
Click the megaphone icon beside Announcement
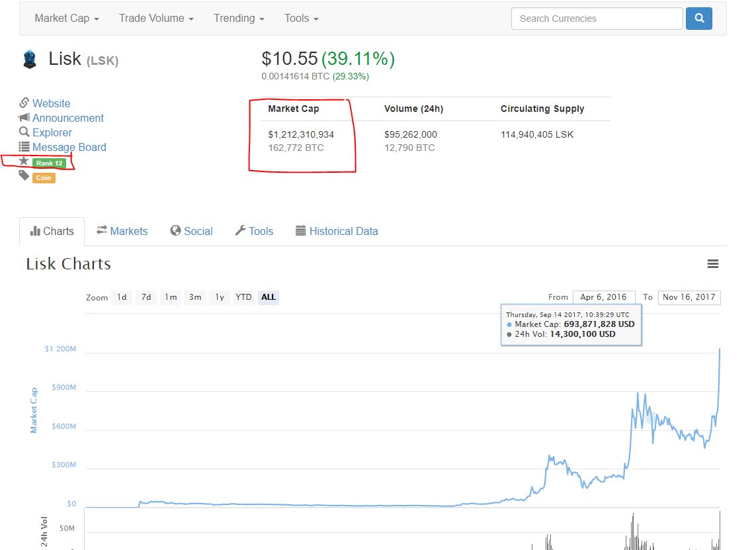(24, 117)
